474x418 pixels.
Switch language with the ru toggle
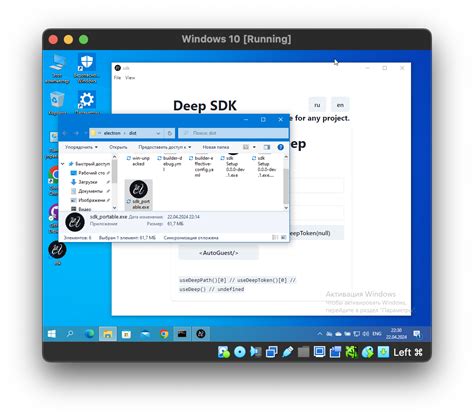317,105
